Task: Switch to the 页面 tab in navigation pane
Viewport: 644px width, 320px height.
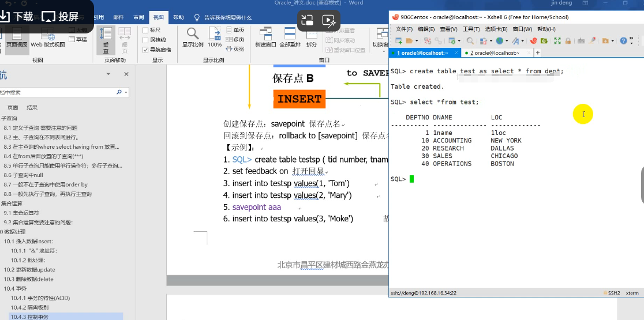Action: (13, 107)
